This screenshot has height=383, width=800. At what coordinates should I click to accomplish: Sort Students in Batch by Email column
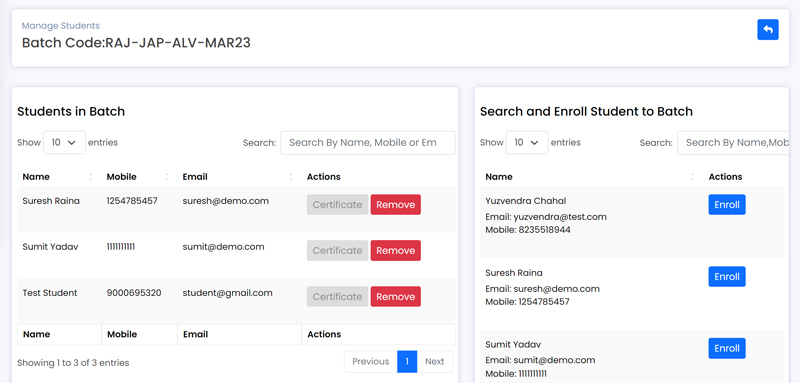(x=239, y=177)
